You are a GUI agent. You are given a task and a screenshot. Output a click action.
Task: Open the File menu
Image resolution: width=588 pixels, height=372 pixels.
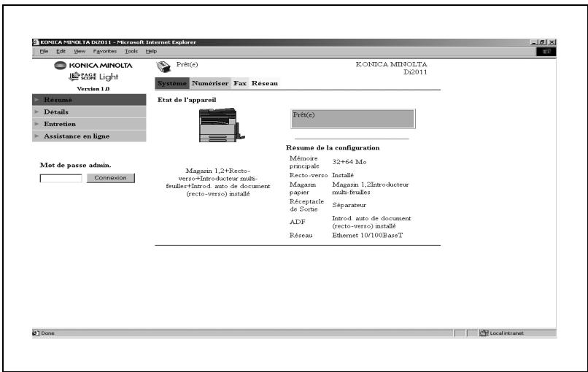point(44,51)
